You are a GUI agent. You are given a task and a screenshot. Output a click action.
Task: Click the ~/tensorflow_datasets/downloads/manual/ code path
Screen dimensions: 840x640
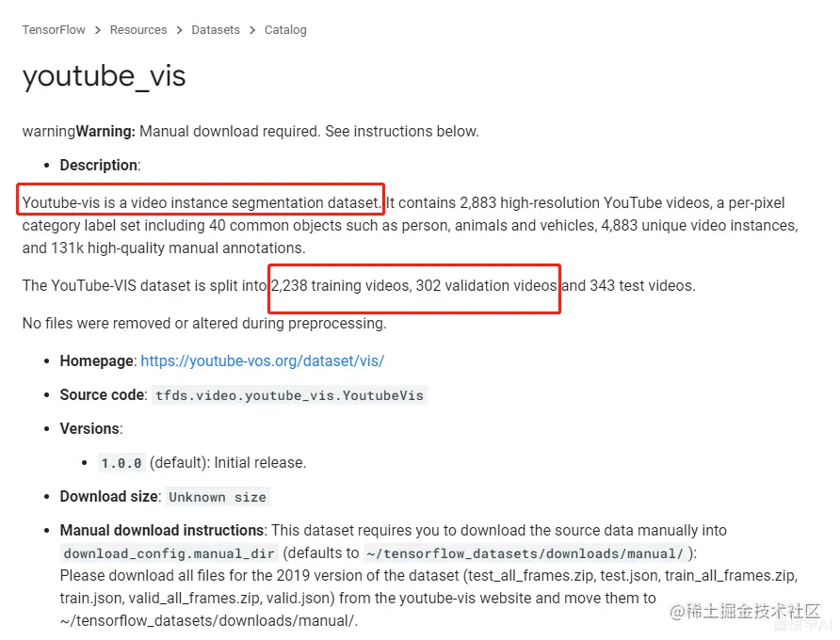pos(525,553)
